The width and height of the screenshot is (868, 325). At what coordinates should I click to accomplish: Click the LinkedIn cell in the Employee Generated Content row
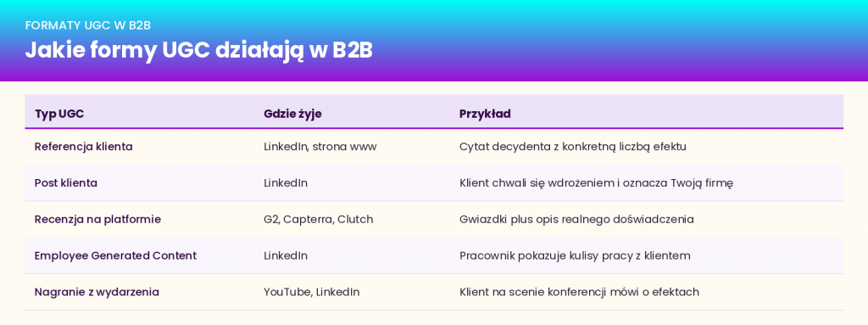pos(286,255)
